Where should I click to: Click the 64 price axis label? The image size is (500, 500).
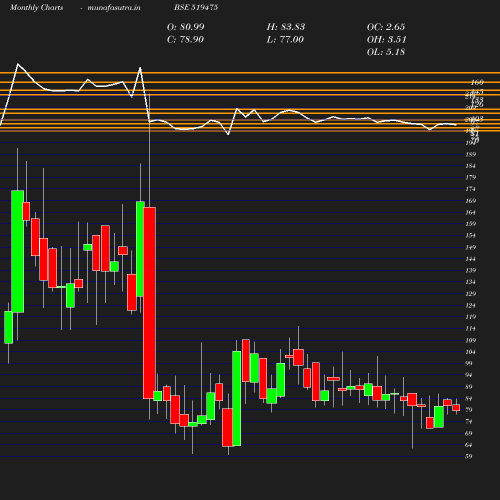click(x=469, y=445)
